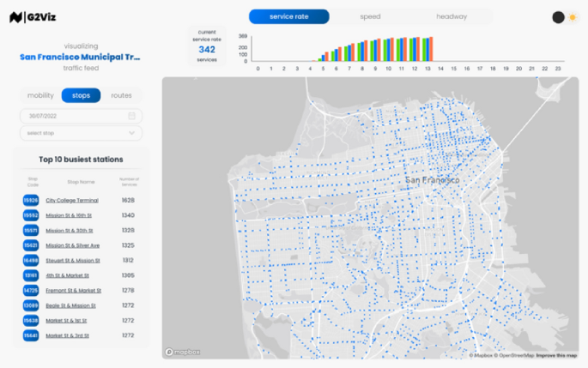Image resolution: width=588 pixels, height=368 pixels.
Task: Expand the select stop dropdown
Action: tap(81, 133)
